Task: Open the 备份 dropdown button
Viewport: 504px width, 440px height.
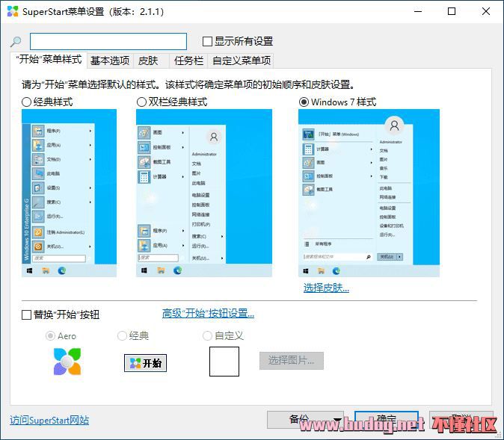Action: (x=305, y=420)
